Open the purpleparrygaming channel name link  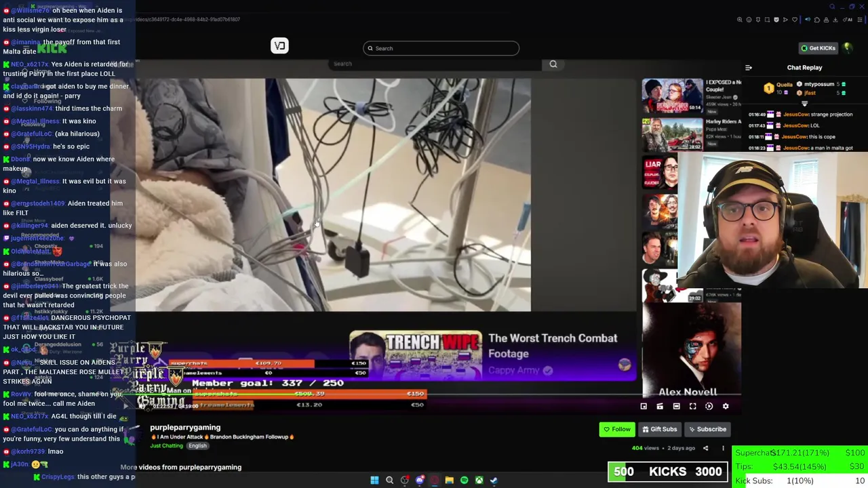coord(185,428)
